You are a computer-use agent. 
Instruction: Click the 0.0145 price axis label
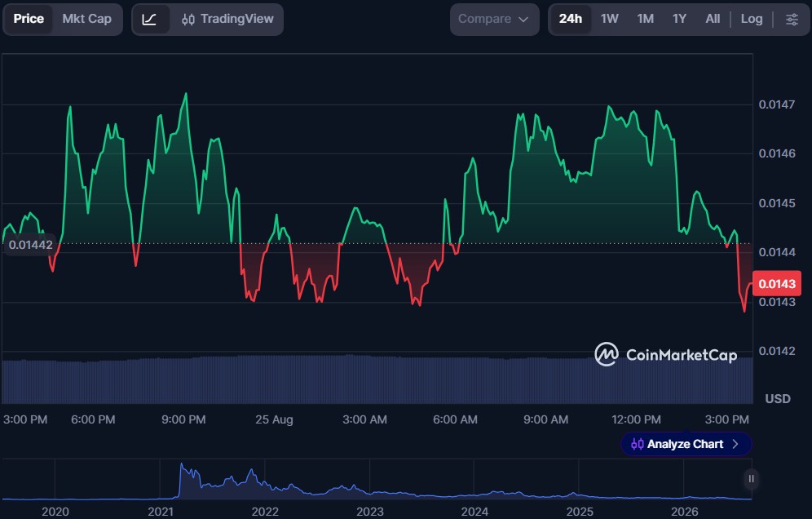coord(776,203)
